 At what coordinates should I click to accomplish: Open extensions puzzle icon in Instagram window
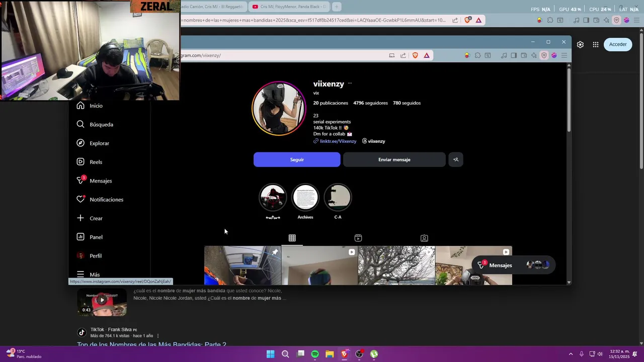(477, 55)
